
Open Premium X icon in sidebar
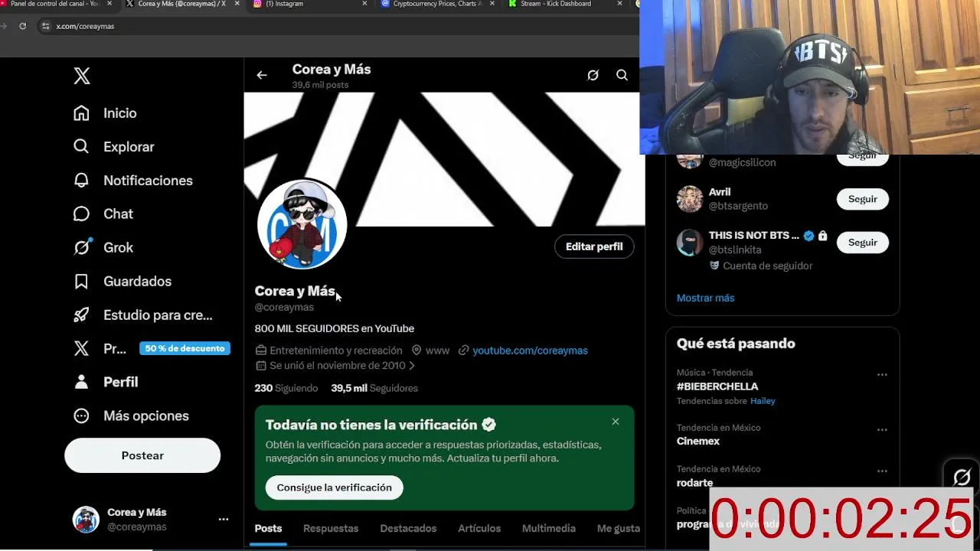81,348
